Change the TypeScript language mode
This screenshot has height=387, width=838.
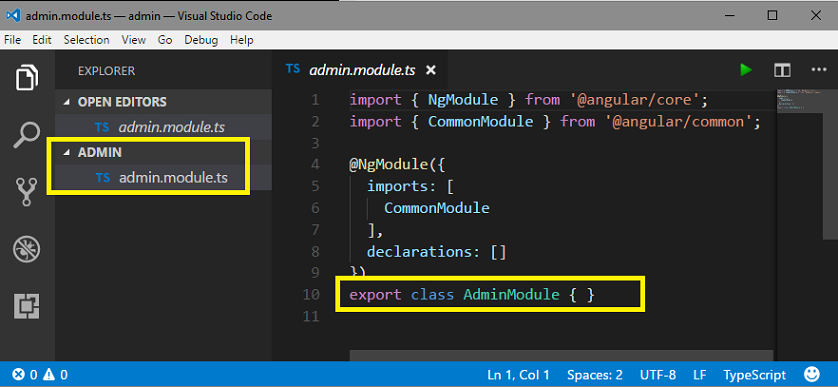coord(755,375)
